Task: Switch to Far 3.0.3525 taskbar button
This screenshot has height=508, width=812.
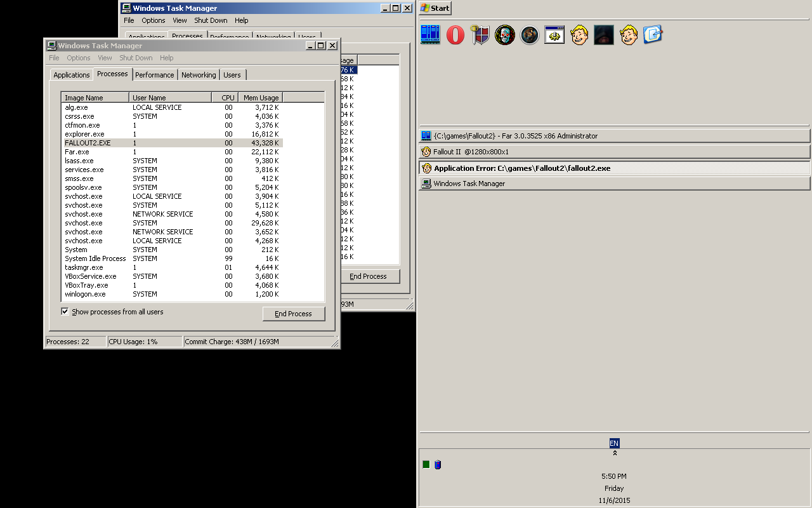Action: pos(614,136)
